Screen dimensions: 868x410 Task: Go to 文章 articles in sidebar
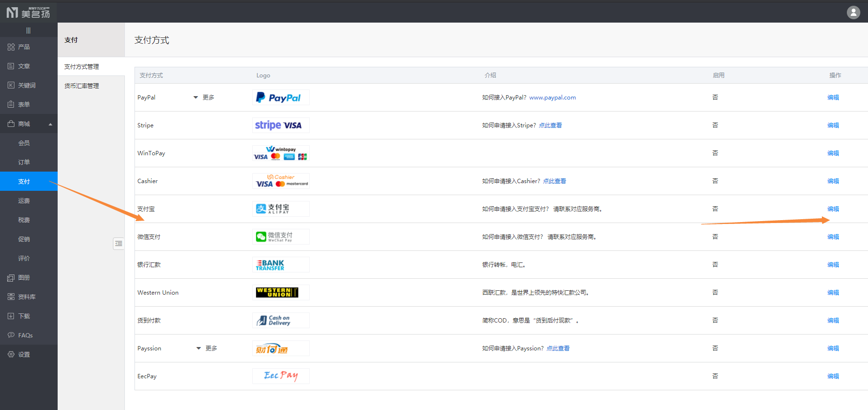coord(24,66)
